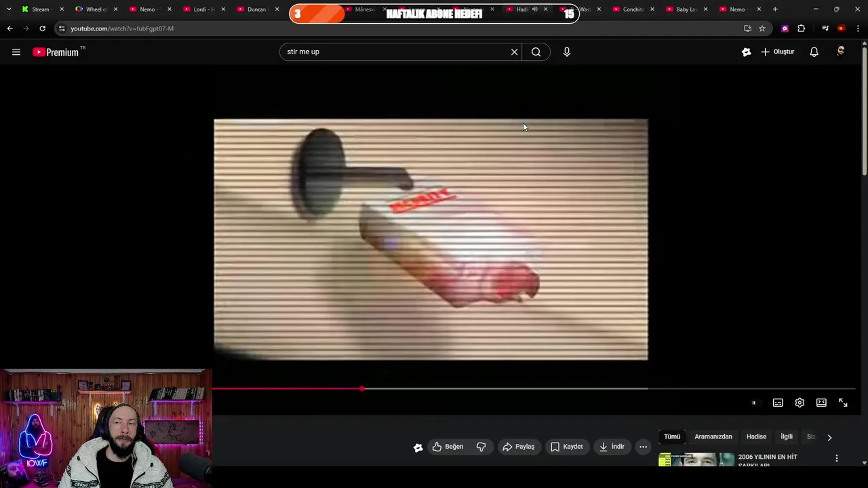Click the sparkle icon beside Beğen

(x=418, y=447)
